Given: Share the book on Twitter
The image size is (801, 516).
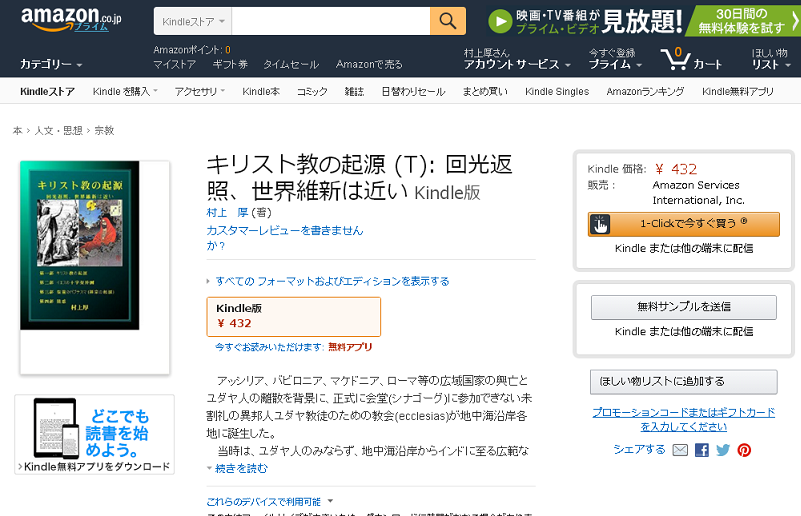Looking at the screenshot, I should (x=723, y=450).
